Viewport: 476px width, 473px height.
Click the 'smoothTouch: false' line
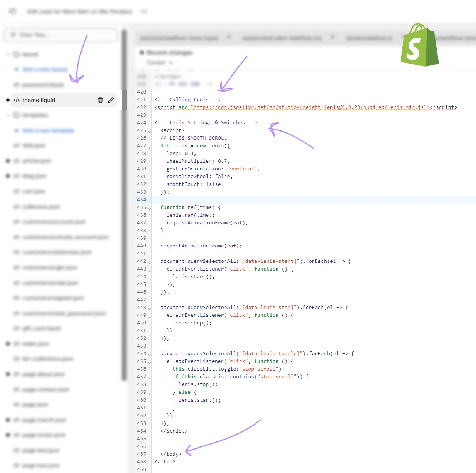coord(194,184)
